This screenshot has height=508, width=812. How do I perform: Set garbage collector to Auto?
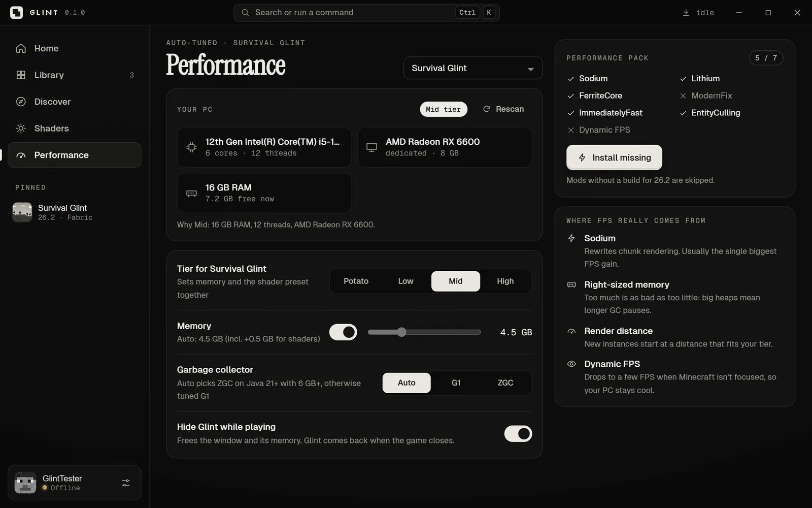click(407, 383)
